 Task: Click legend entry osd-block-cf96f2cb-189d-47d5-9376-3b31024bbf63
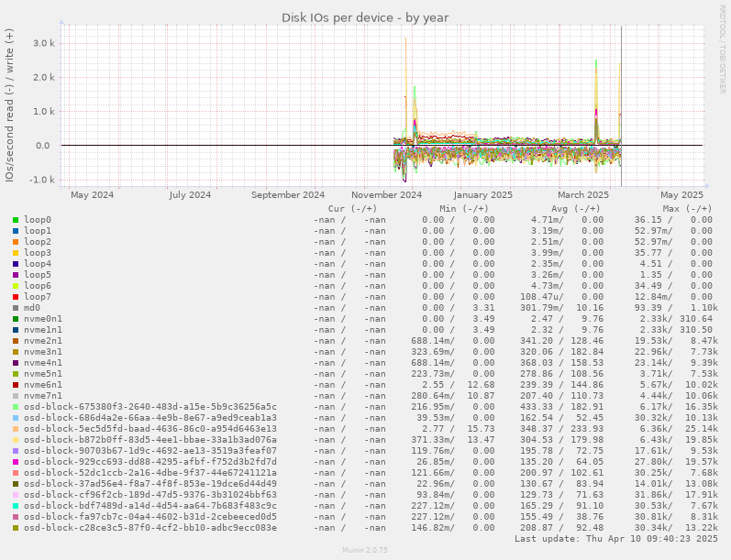(150, 495)
